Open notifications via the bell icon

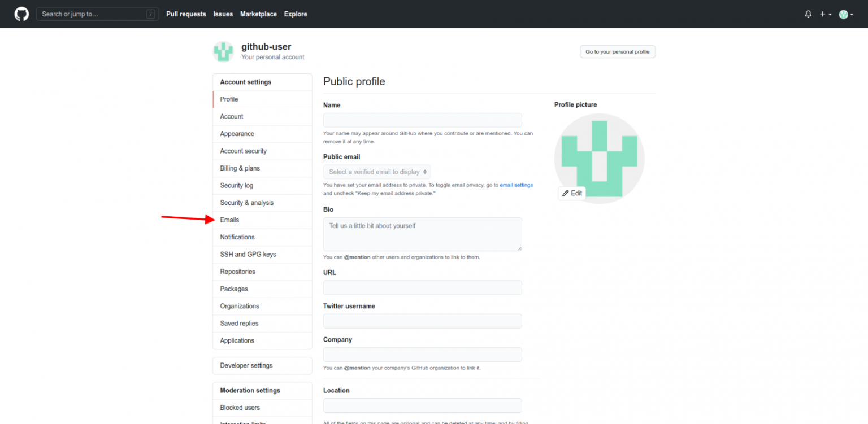(808, 14)
